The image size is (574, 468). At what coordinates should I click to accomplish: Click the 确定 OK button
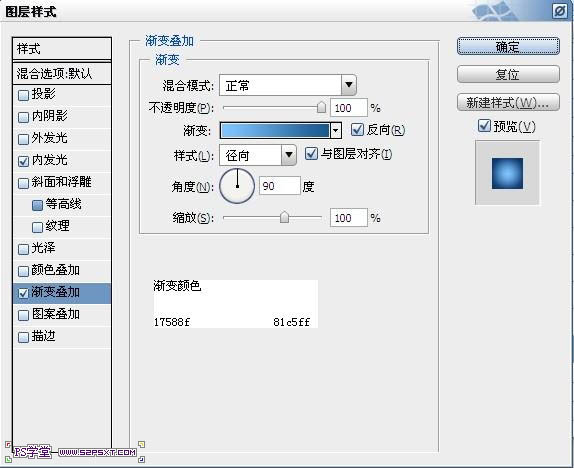click(x=508, y=47)
